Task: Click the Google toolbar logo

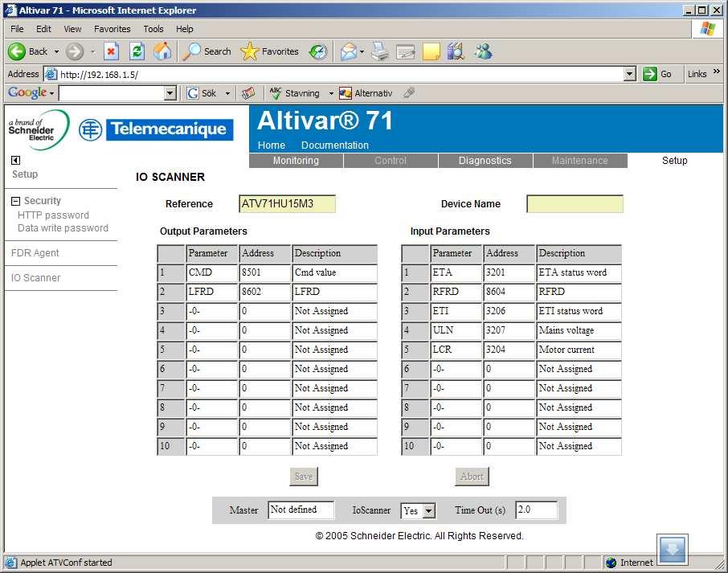Action: (27, 93)
